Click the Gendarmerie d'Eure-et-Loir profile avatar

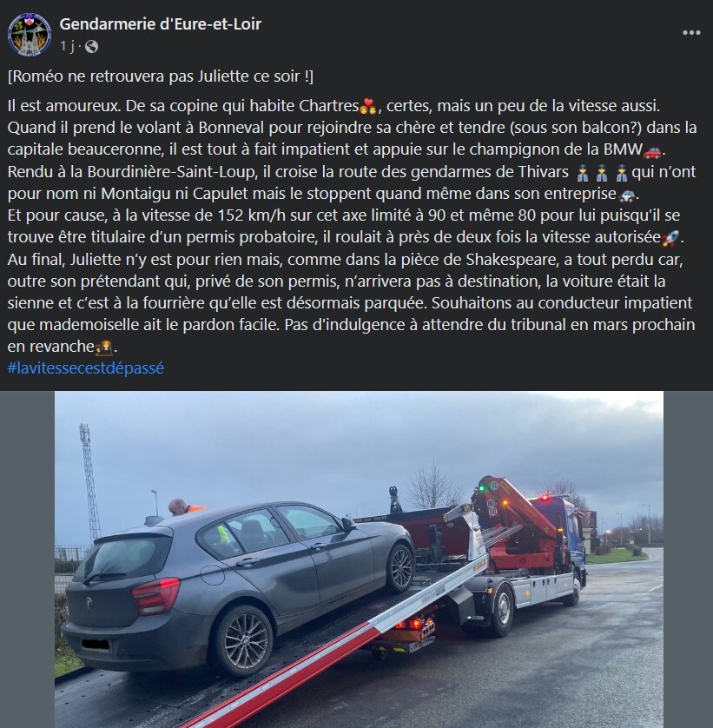click(30, 35)
